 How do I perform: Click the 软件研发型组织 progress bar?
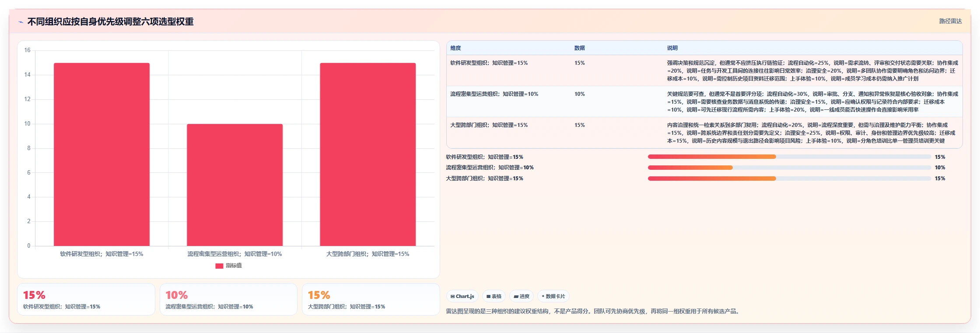pos(789,157)
